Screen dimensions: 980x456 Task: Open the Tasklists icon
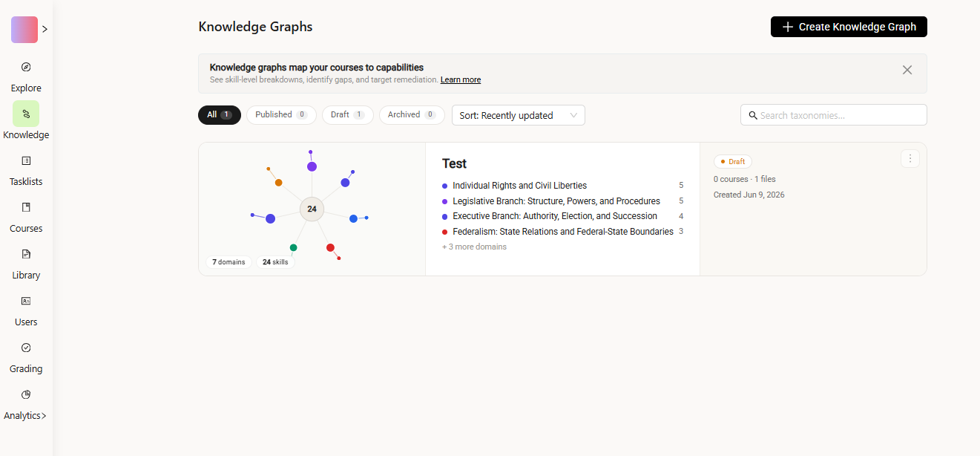(x=26, y=160)
